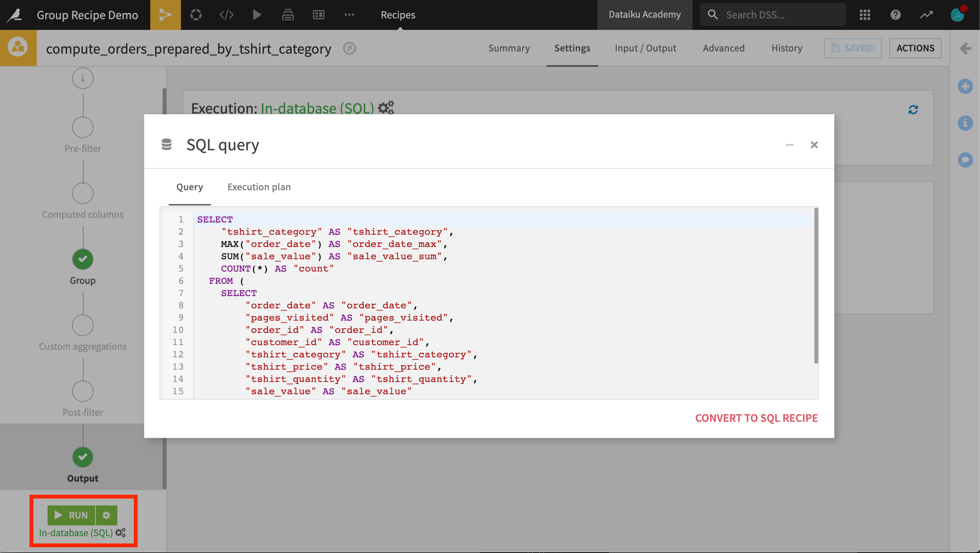Click the refresh icon in the execution panel
This screenshot has width=980, height=553.
(913, 110)
